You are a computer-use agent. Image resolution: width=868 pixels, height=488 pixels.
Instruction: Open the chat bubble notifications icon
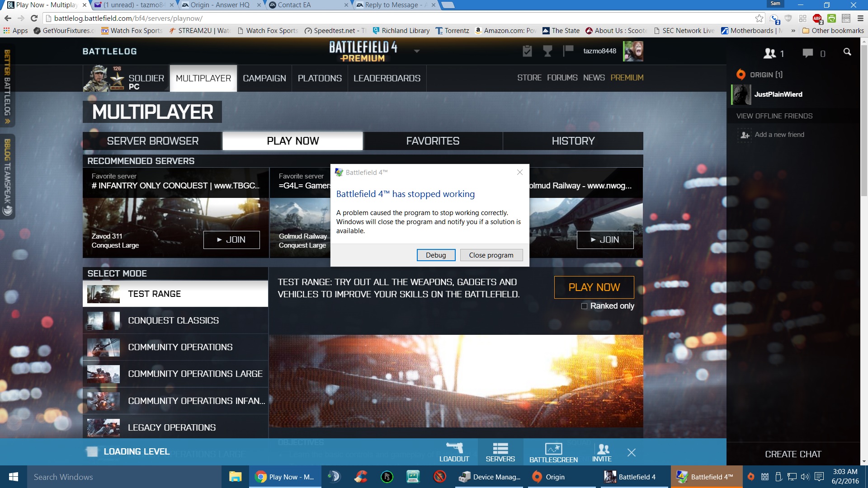808,53
